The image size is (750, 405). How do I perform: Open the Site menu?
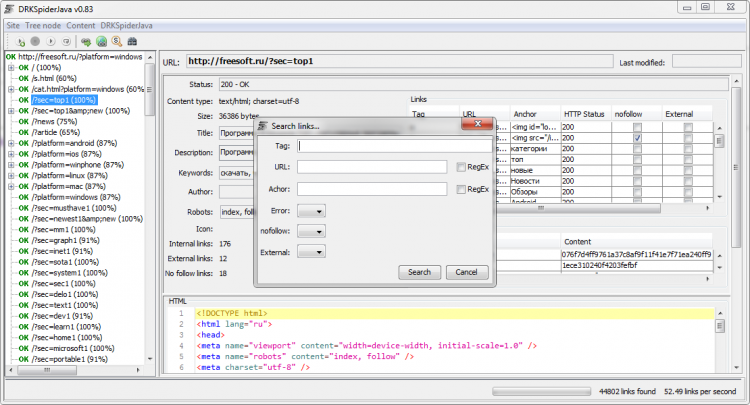pyautogui.click(x=14, y=23)
